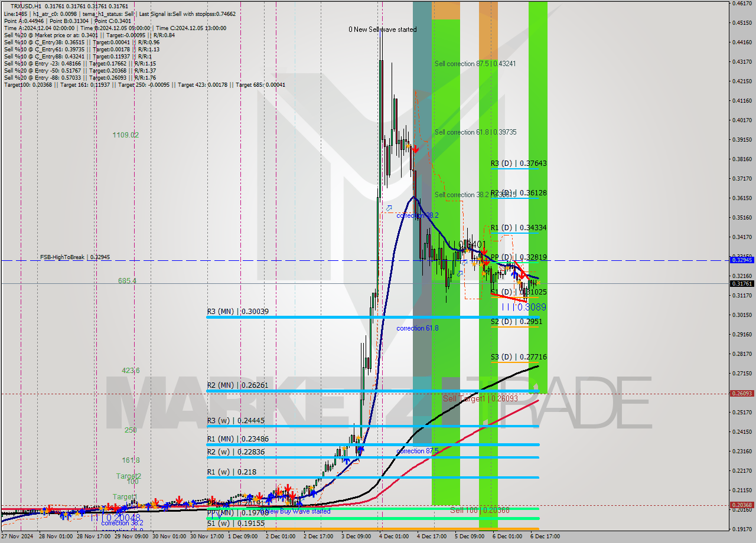Image resolution: width=756 pixels, height=543 pixels.
Task: Click the 'R1 (MN) | 0.23486' level label
Action: click(x=238, y=439)
